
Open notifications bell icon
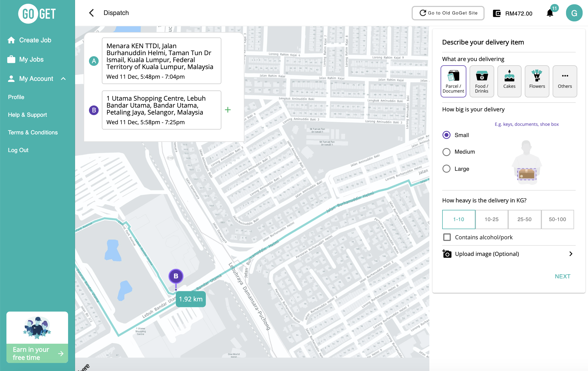click(550, 13)
